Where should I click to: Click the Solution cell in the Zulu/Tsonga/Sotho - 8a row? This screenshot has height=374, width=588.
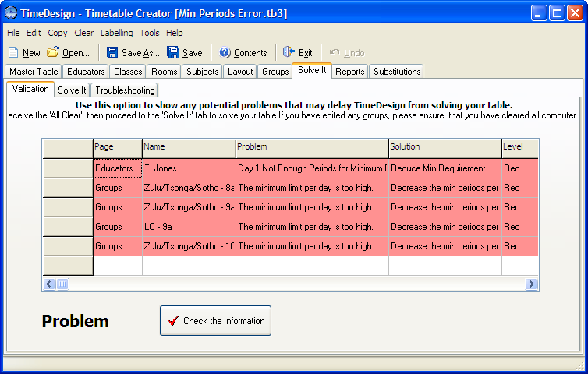click(445, 188)
